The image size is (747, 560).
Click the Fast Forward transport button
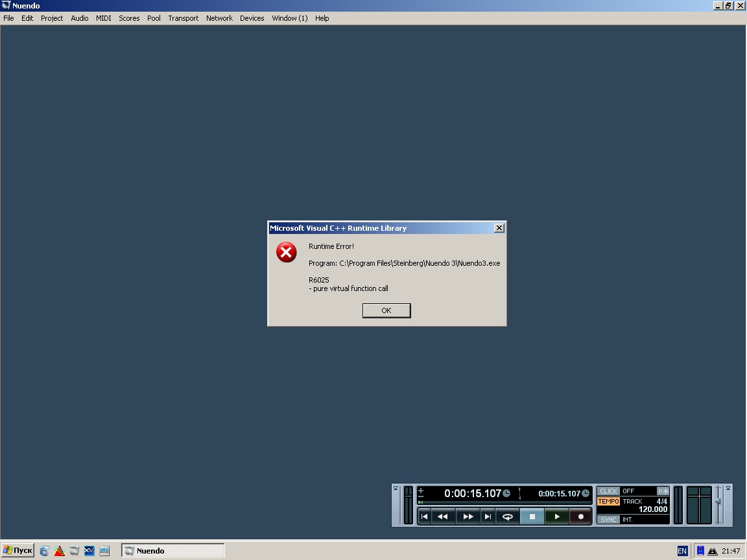tap(468, 517)
